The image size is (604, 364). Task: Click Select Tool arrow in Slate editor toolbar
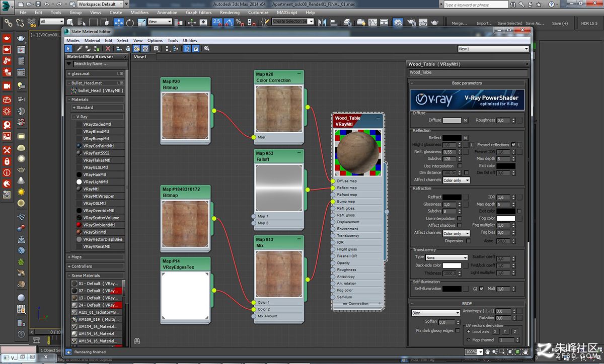coord(69,49)
